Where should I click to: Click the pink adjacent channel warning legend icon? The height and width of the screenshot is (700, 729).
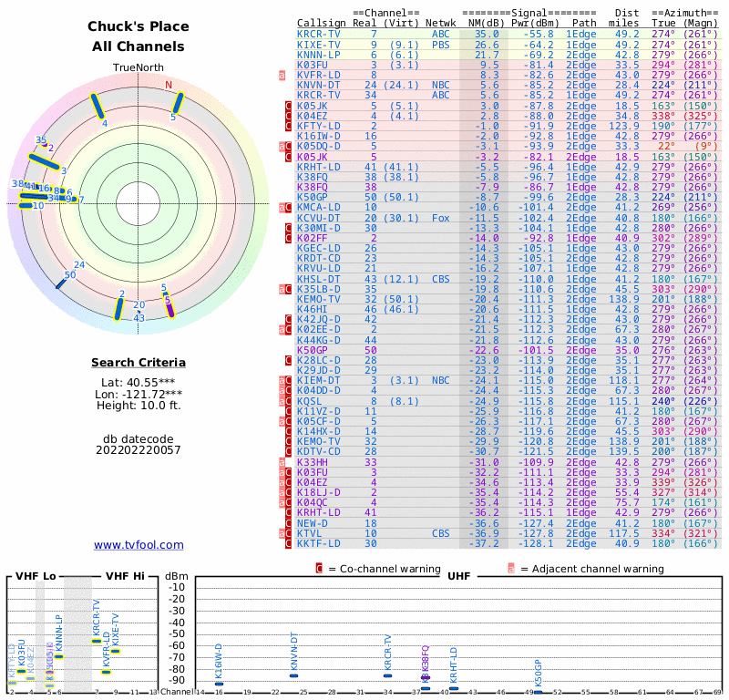pyautogui.click(x=510, y=569)
